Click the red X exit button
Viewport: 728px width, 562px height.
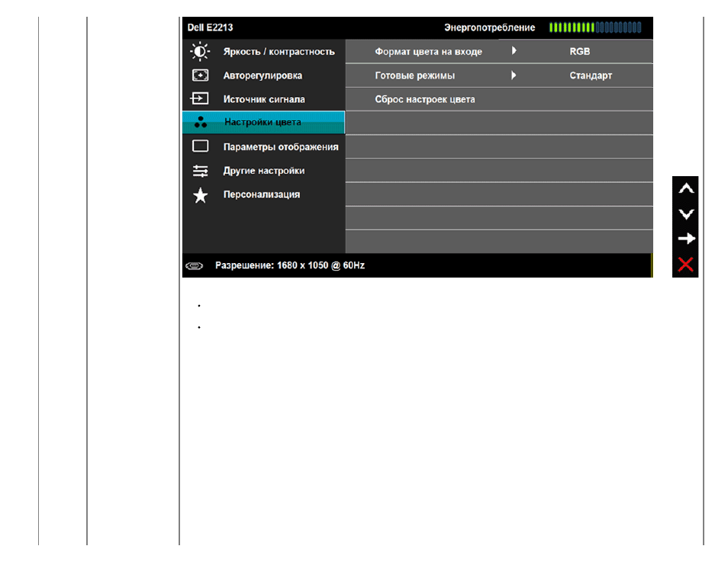click(685, 265)
